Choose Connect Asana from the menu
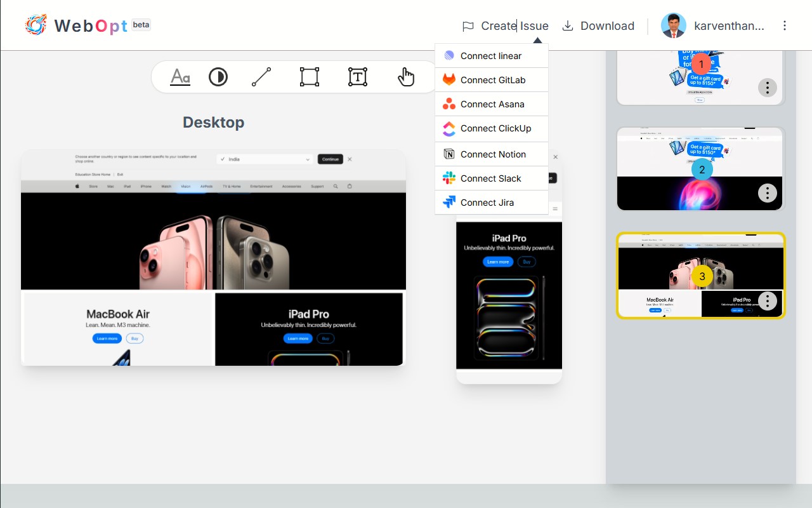812x508 pixels. click(x=492, y=104)
